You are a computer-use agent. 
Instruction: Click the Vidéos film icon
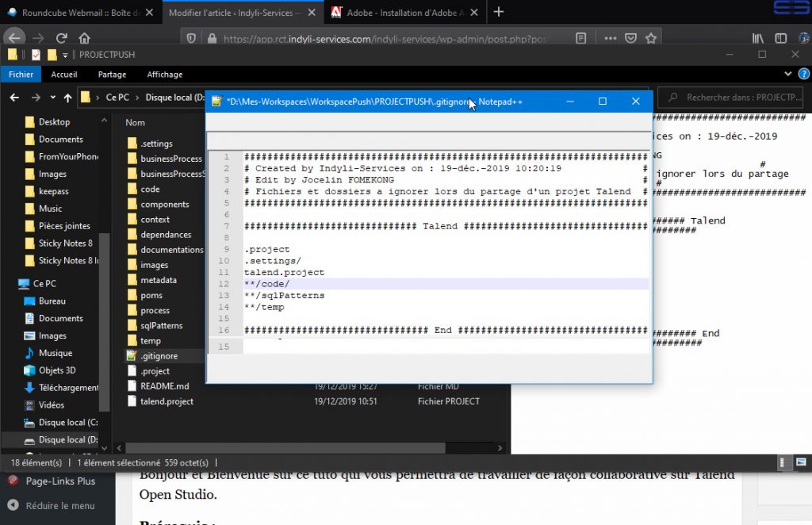point(29,405)
